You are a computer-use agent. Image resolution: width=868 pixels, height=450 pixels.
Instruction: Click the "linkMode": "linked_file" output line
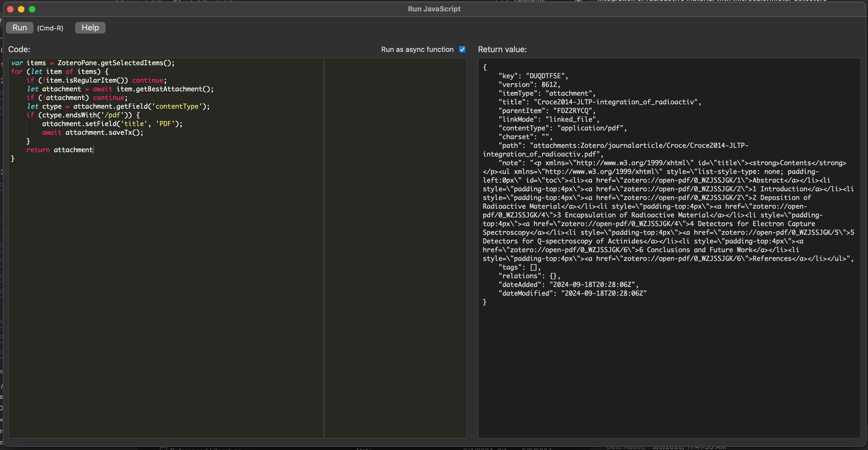click(x=549, y=119)
